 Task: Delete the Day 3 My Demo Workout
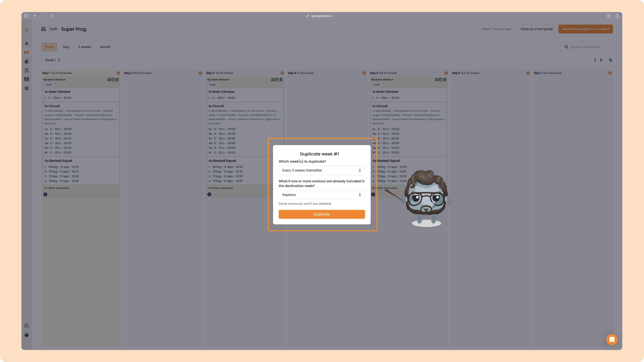[x=281, y=79]
